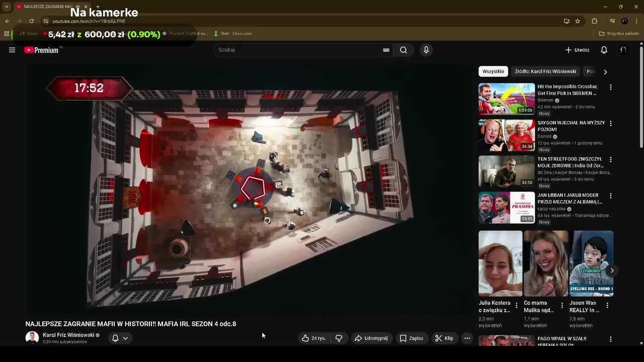The image size is (644, 362).
Task: Open the Julia Kostera short thumbnail
Action: [x=501, y=263]
